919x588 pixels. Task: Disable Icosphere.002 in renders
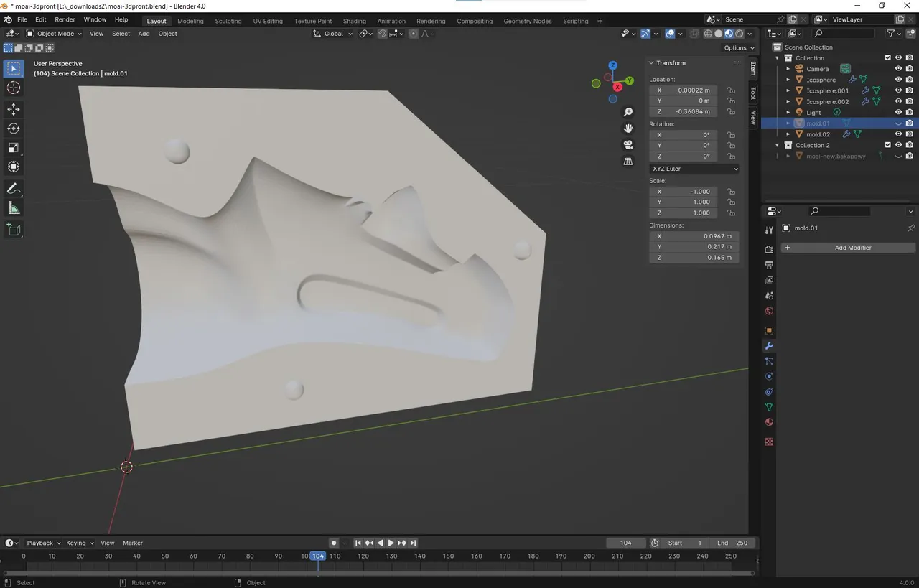point(910,101)
